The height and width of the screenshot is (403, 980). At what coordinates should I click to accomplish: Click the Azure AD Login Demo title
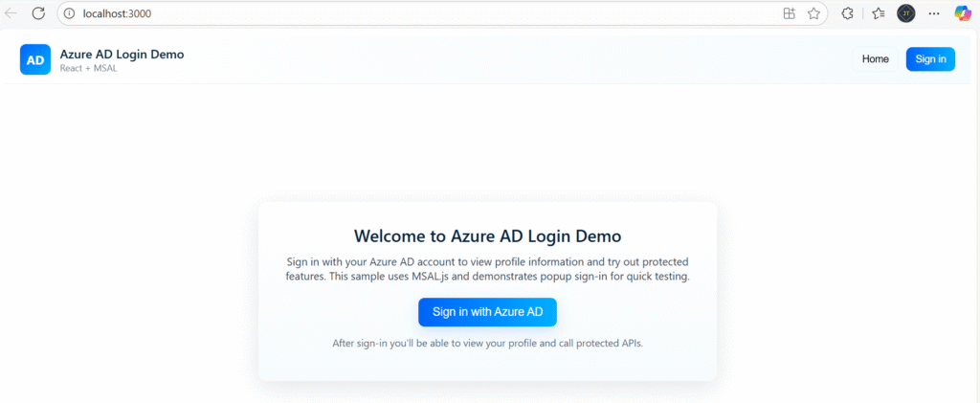[122, 55]
